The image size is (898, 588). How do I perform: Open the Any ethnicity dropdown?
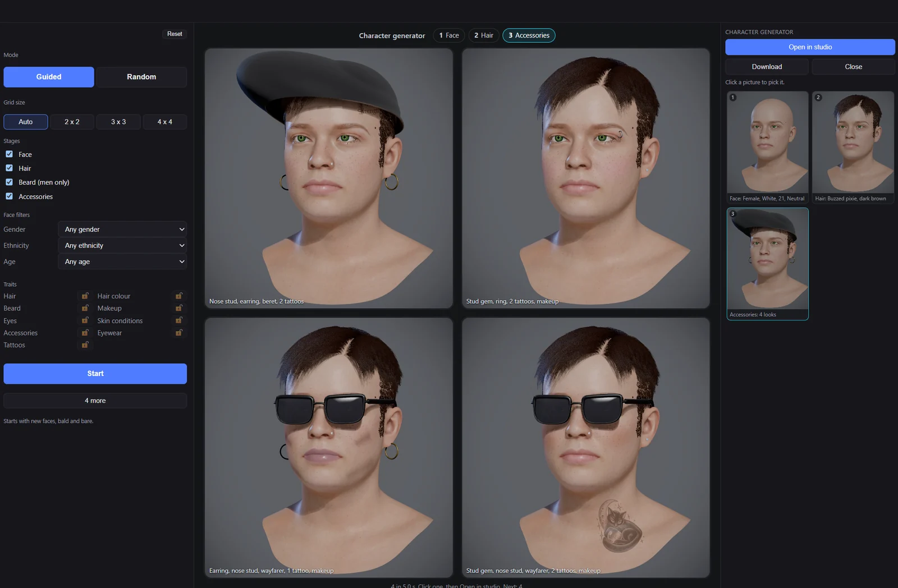(122, 245)
